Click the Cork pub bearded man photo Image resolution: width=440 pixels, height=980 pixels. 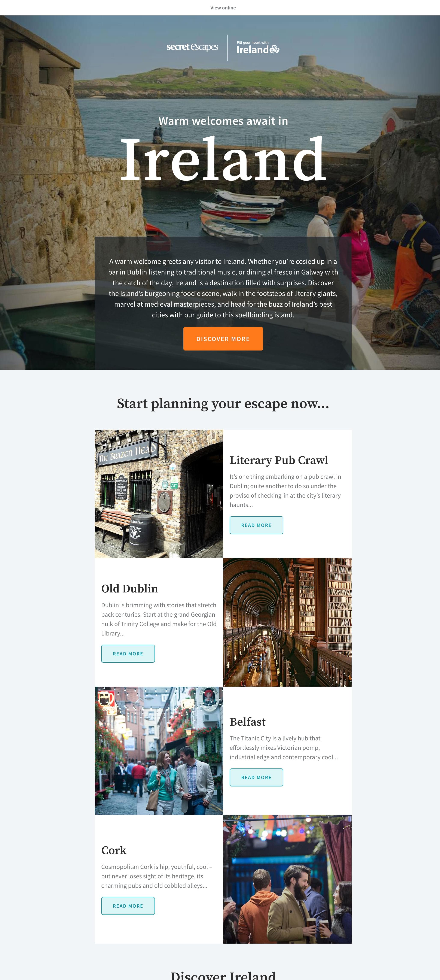287,879
